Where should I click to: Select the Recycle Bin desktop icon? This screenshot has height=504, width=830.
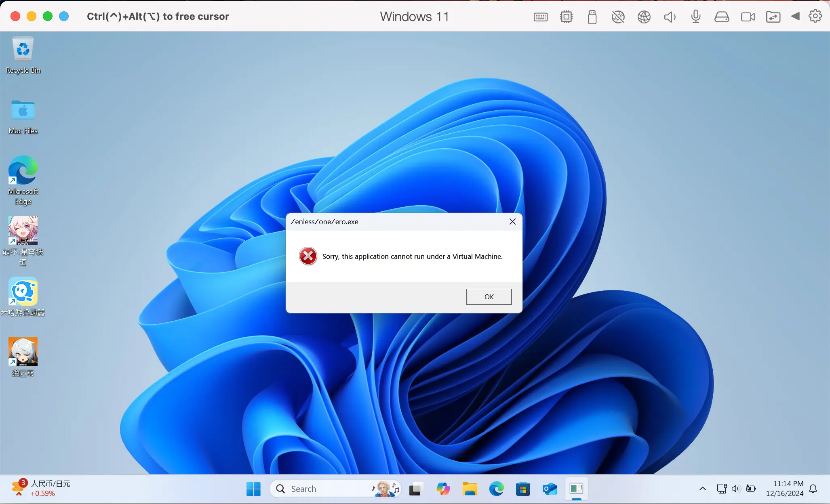point(23,55)
